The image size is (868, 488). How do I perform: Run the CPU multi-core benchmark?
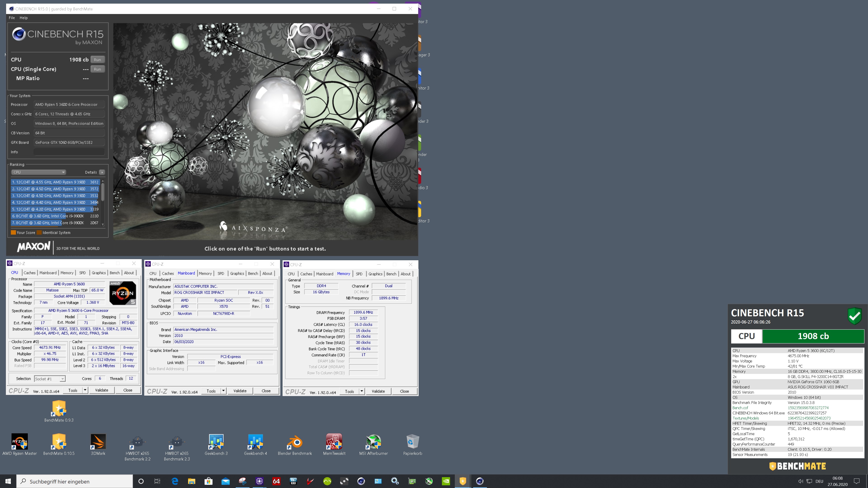point(97,60)
